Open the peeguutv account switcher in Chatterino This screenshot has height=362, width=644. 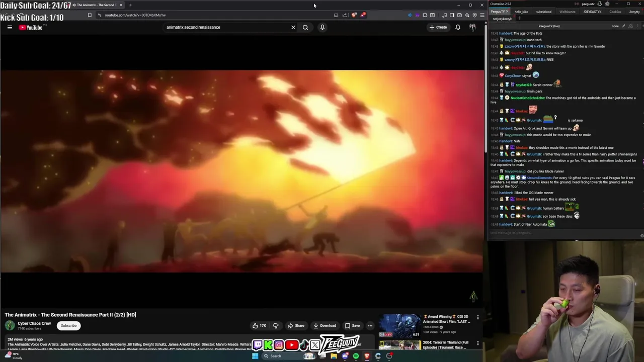pos(588,4)
